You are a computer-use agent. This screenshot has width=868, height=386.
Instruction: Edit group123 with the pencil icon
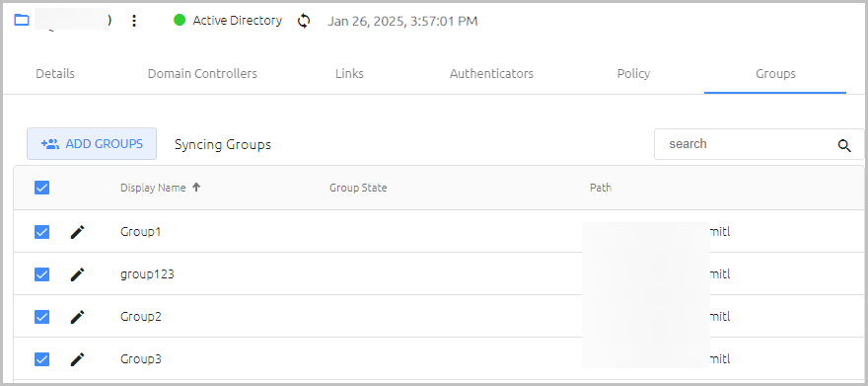pyautogui.click(x=78, y=274)
